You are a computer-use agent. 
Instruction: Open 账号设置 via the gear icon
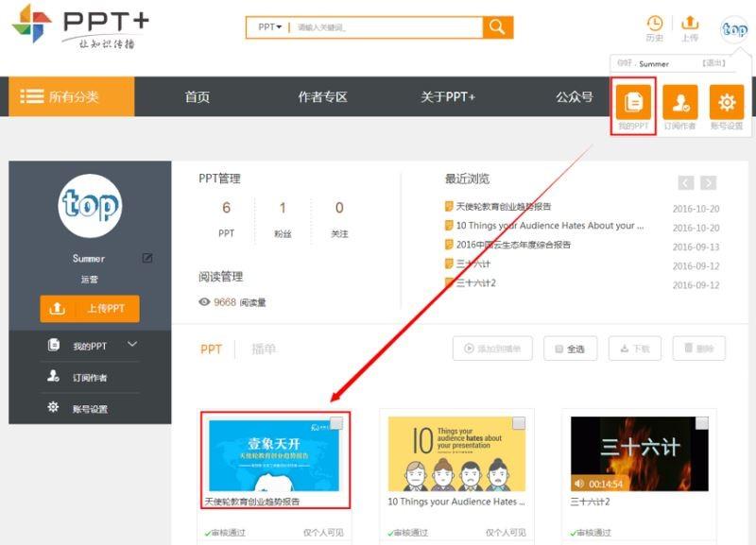click(x=726, y=102)
